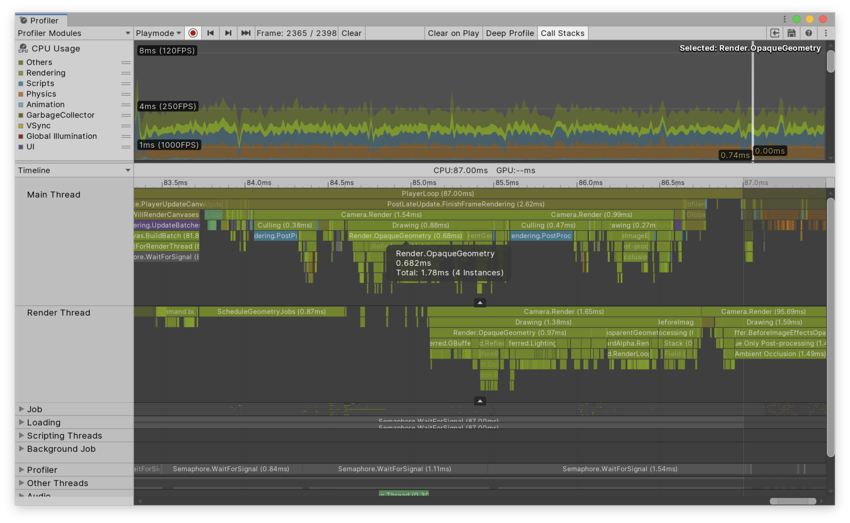Open the Playmode target dropdown
This screenshot has width=850, height=523.
pyautogui.click(x=158, y=33)
